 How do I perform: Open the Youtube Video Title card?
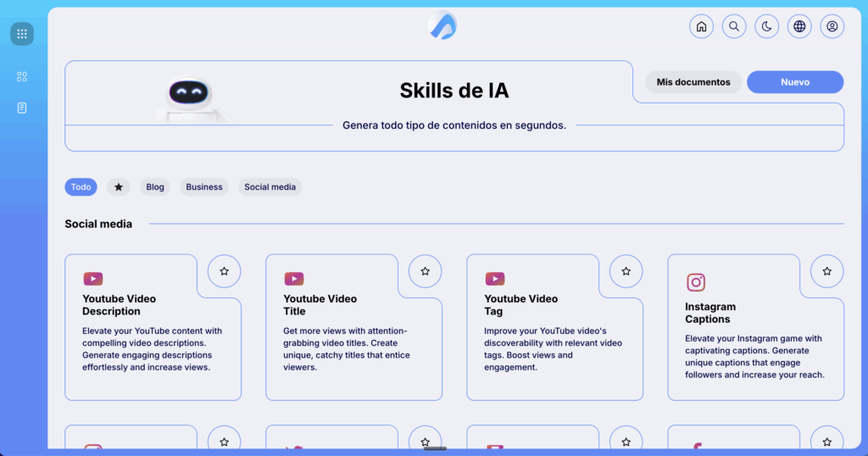tap(348, 339)
